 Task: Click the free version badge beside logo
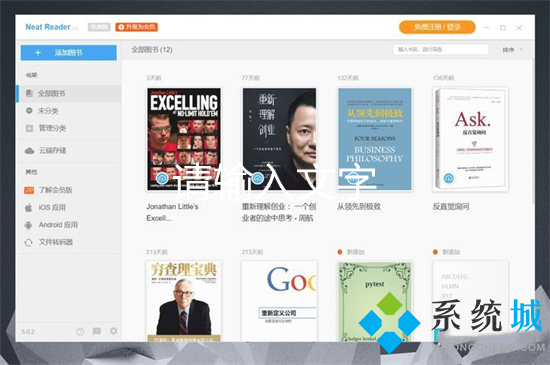click(99, 27)
